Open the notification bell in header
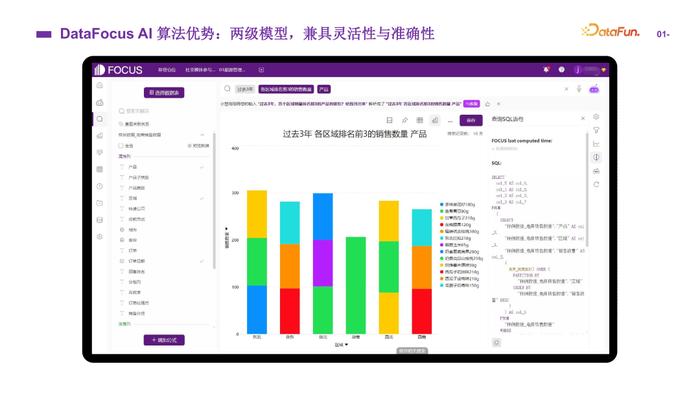Viewport: 700px width, 394px height. point(546,70)
